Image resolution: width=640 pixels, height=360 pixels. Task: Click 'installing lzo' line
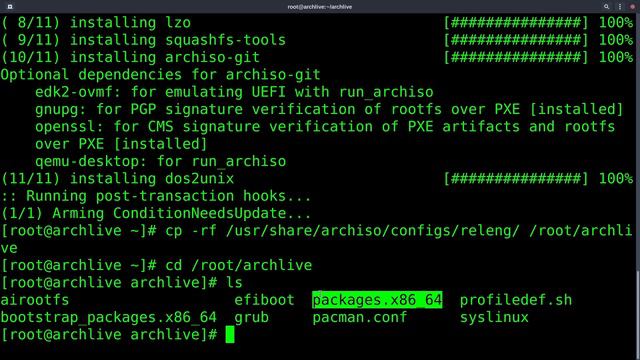pyautogui.click(x=96, y=22)
